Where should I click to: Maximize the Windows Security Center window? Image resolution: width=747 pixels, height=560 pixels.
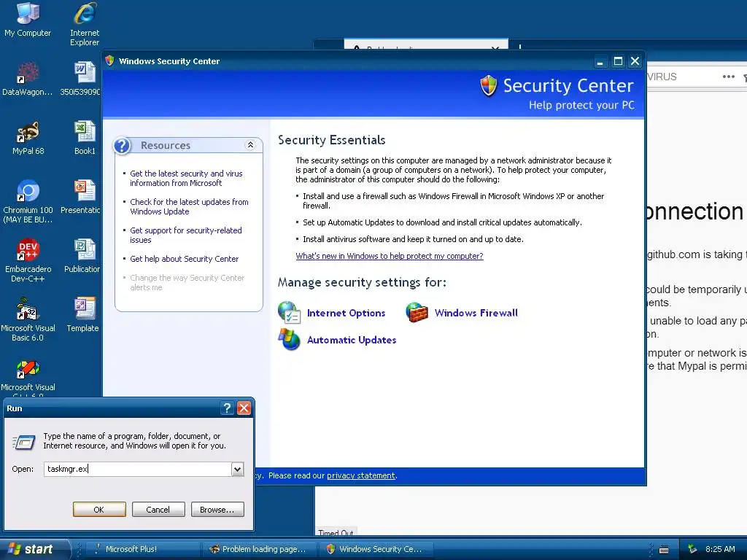[x=618, y=61]
